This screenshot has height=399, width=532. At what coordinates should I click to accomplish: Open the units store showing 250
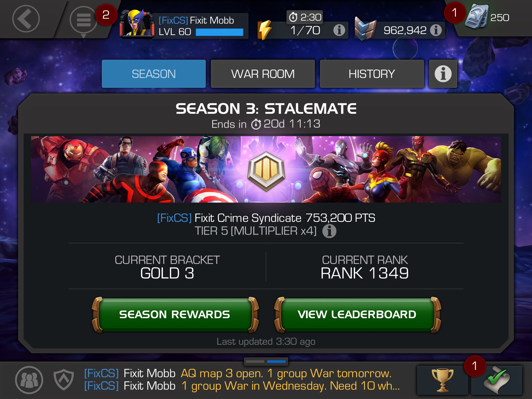pyautogui.click(x=487, y=18)
